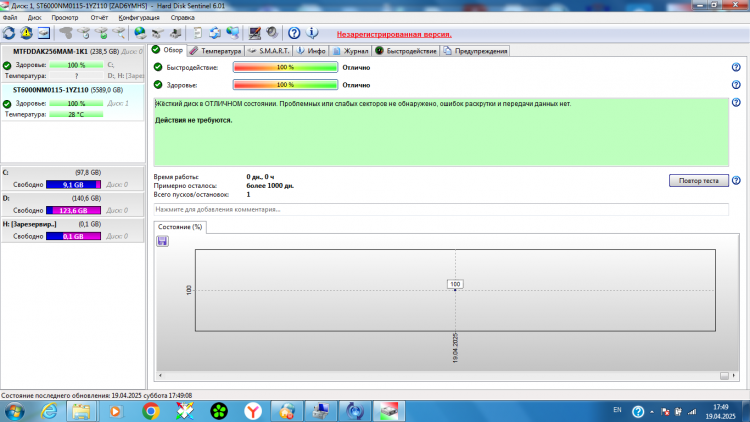This screenshot has width=750, height=422.
Task: Switch to the Инфо tab
Action: (x=311, y=51)
